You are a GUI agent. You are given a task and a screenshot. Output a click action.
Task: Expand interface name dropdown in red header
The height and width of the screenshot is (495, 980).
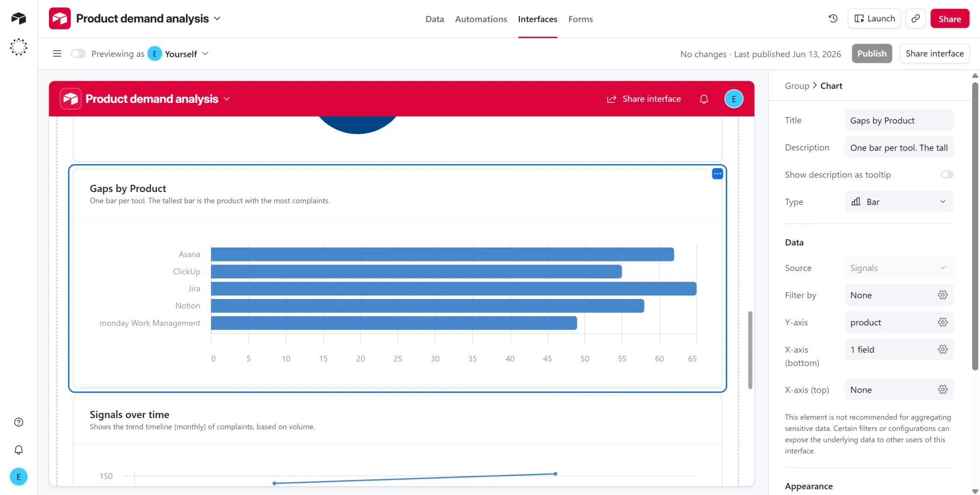point(226,99)
